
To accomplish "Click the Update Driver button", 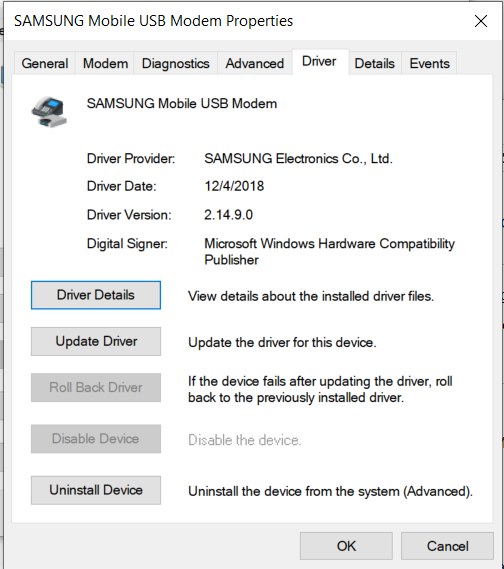I will pos(96,341).
